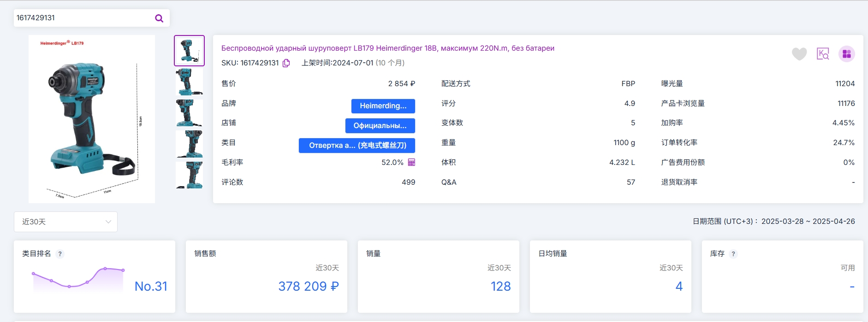Click the order conversion rate 24.7%
Viewport: 868px width, 322px height.
pyautogui.click(x=844, y=142)
